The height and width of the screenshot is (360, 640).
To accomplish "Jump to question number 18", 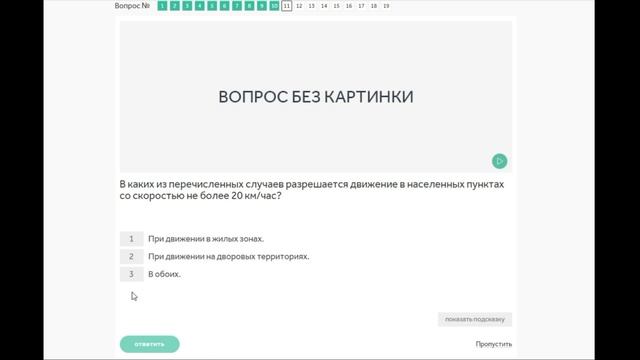I will click(374, 6).
